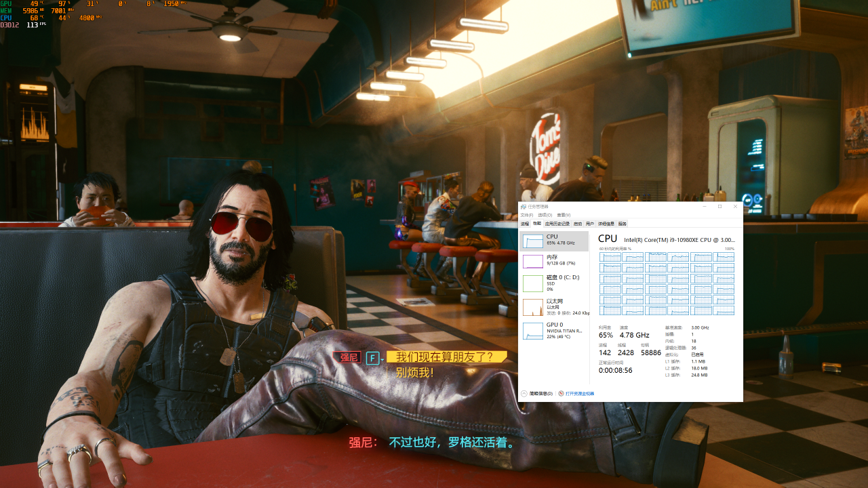Image resolution: width=868 pixels, height=488 pixels.
Task: Click the Task Manager title bar icon
Action: coord(523,207)
